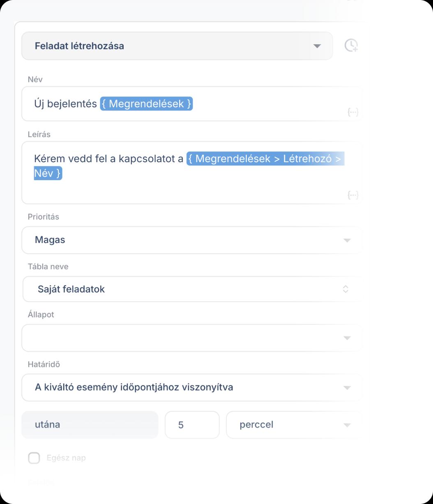
Task: Click the Prioritás dropdown arrow
Action: 347,241
